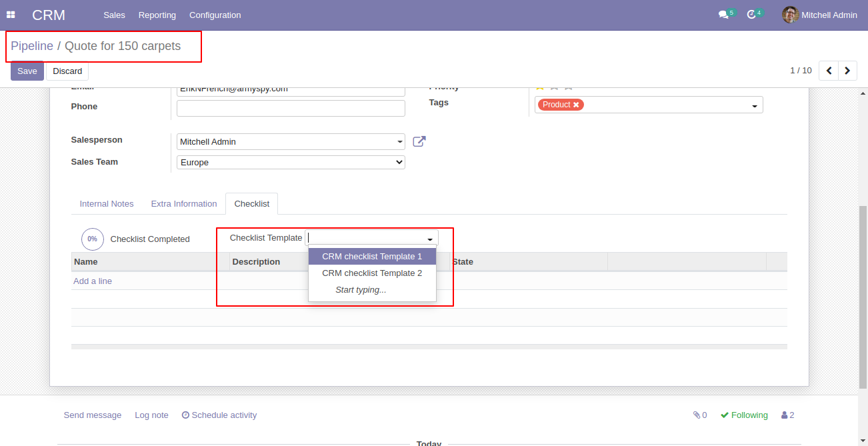This screenshot has height=446, width=868.
Task: Open the apps grid menu icon
Action: (x=11, y=15)
